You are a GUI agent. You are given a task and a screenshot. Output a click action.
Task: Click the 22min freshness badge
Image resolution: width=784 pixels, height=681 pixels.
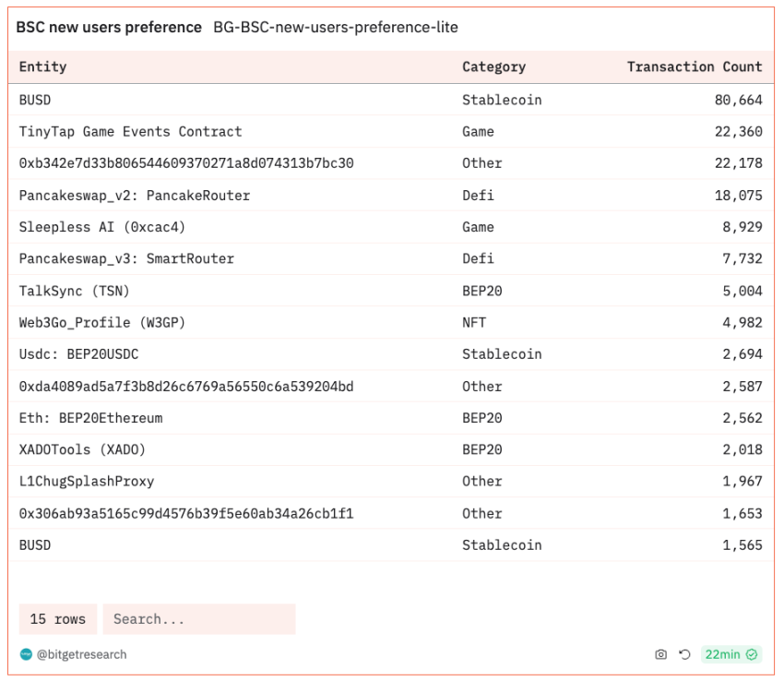(x=731, y=654)
